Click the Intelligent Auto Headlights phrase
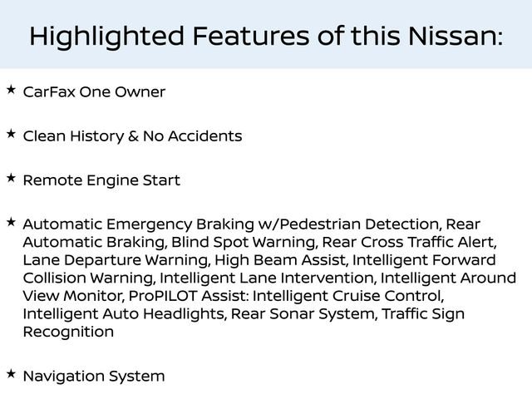 click(123, 314)
